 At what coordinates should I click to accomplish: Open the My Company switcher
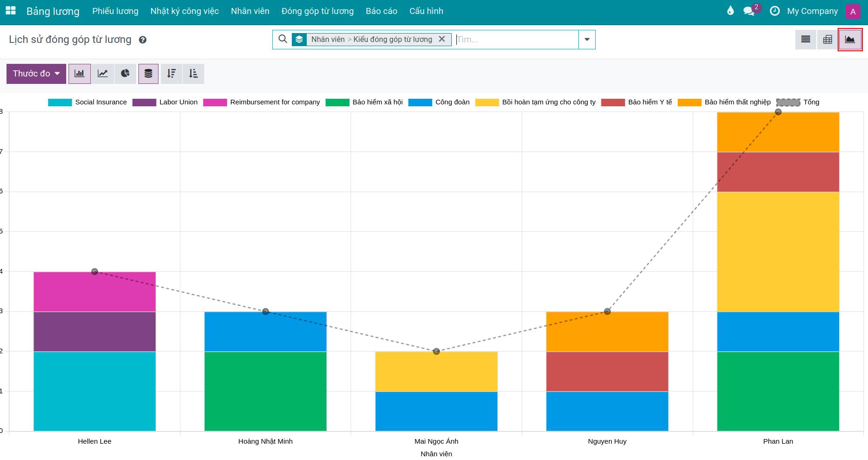pyautogui.click(x=812, y=11)
